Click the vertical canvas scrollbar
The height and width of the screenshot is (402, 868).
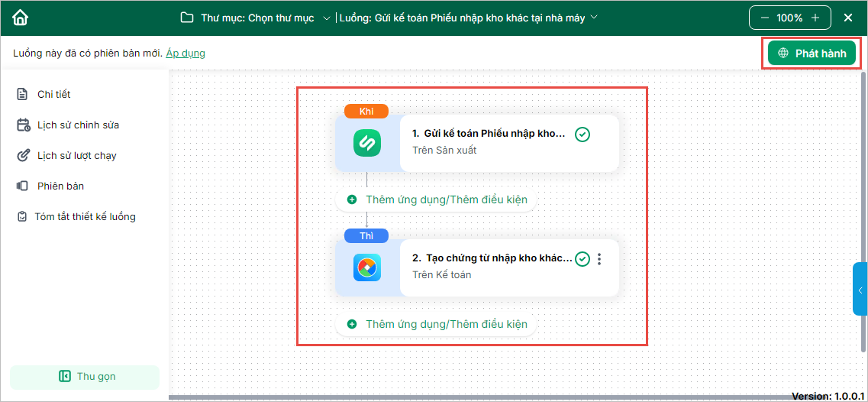point(864,212)
